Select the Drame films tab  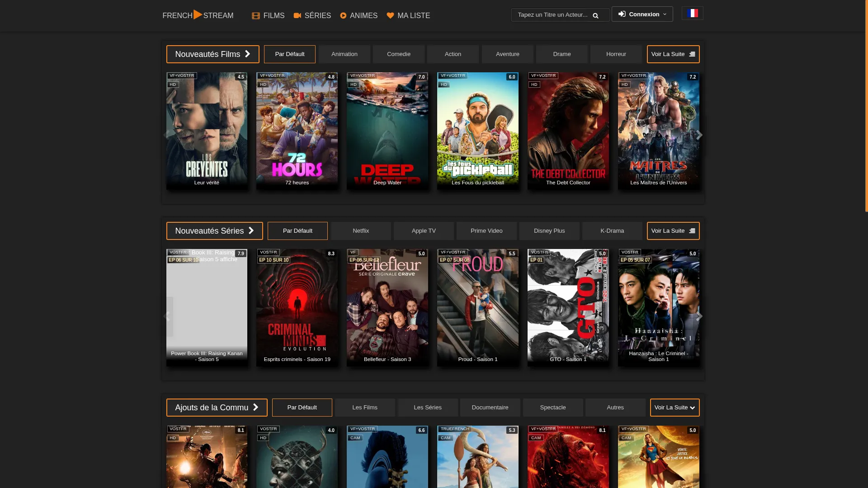(x=562, y=54)
